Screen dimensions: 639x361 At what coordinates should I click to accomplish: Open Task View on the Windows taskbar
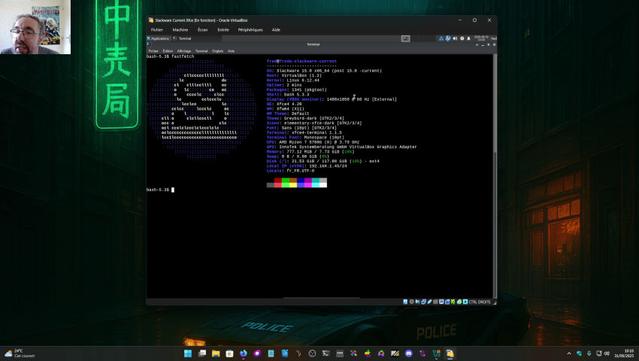coord(202,354)
